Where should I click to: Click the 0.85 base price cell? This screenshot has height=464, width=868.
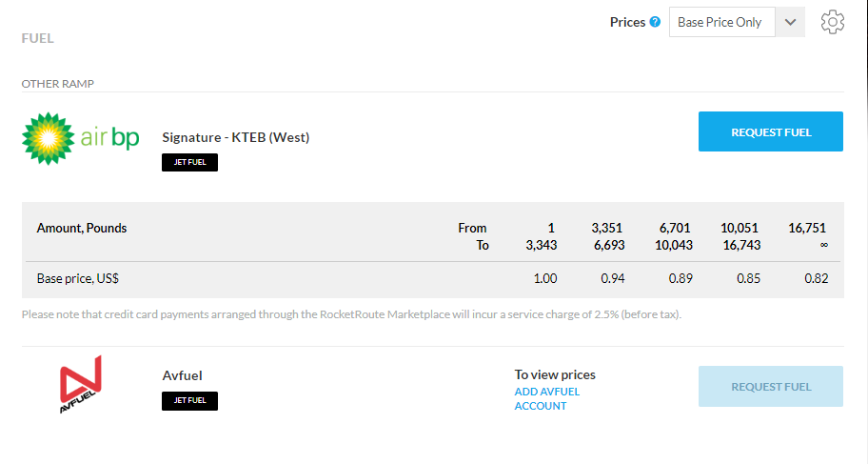coord(748,279)
